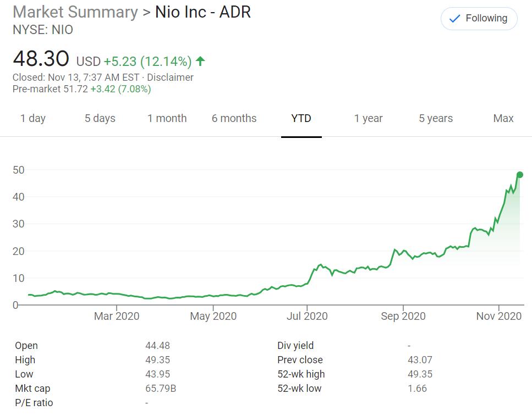Click the 48.30 current price

[x=41, y=59]
